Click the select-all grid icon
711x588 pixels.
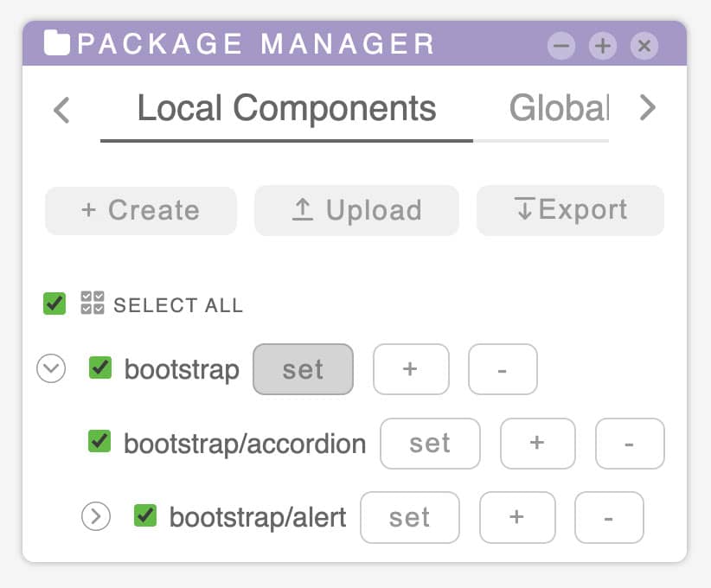point(93,303)
